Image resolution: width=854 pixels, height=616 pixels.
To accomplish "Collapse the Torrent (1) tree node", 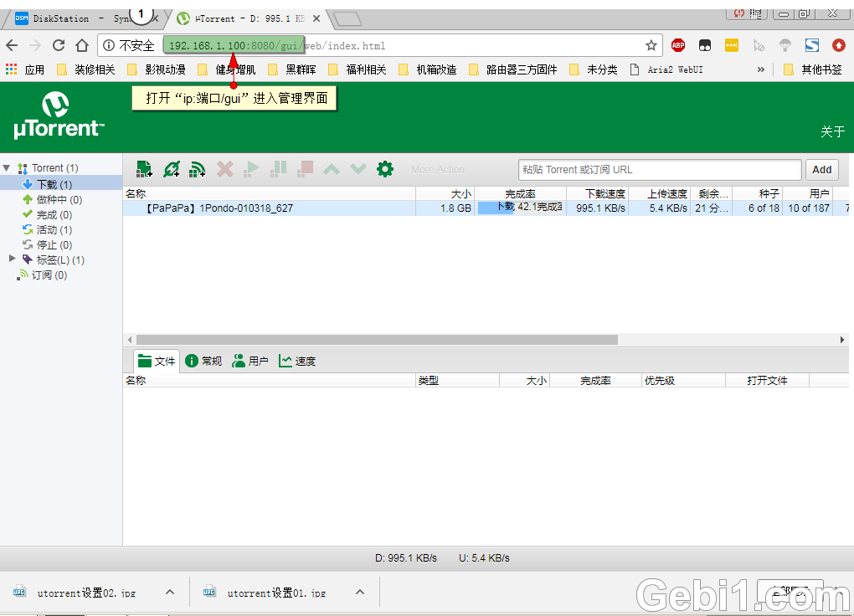I will click(7, 167).
